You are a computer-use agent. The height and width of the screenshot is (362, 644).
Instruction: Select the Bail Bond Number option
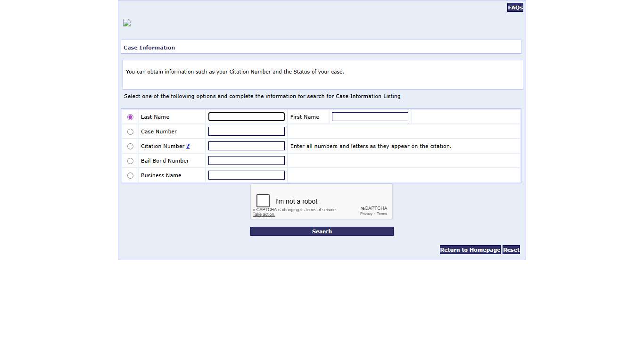click(x=130, y=161)
